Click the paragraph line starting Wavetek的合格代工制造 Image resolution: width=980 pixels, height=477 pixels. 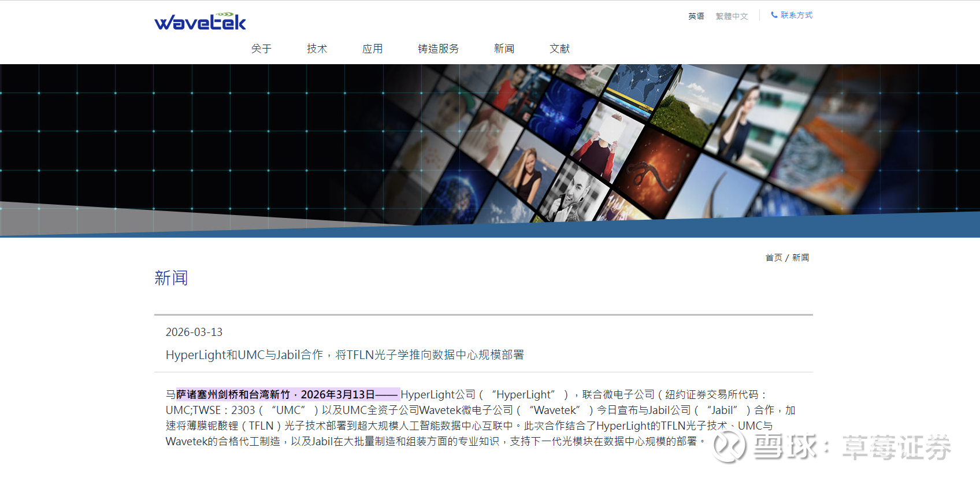(436, 441)
